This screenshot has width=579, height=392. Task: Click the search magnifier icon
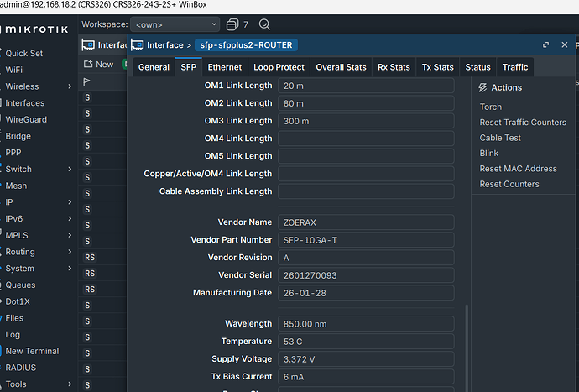[x=264, y=24]
